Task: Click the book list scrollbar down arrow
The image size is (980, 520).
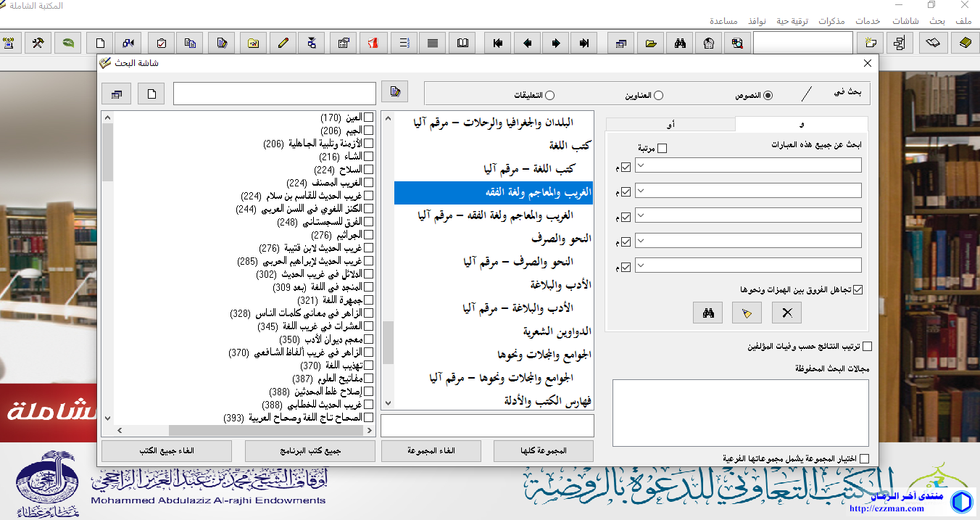Action: 108,418
